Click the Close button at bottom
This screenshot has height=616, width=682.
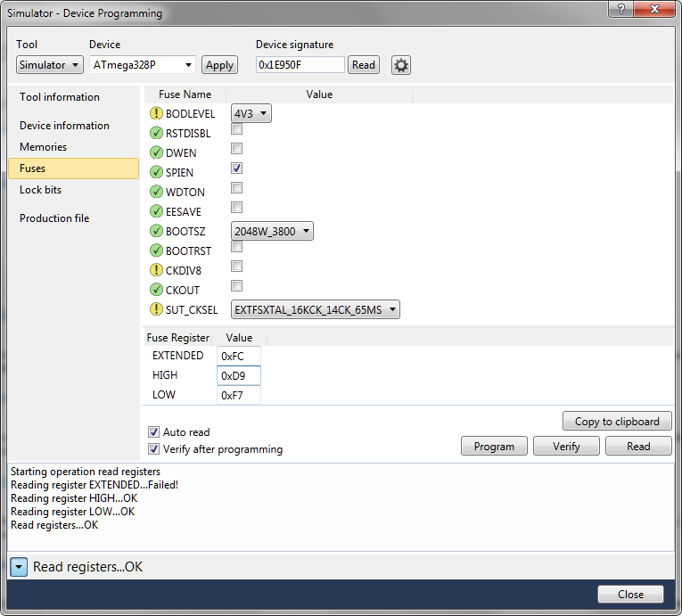630,595
